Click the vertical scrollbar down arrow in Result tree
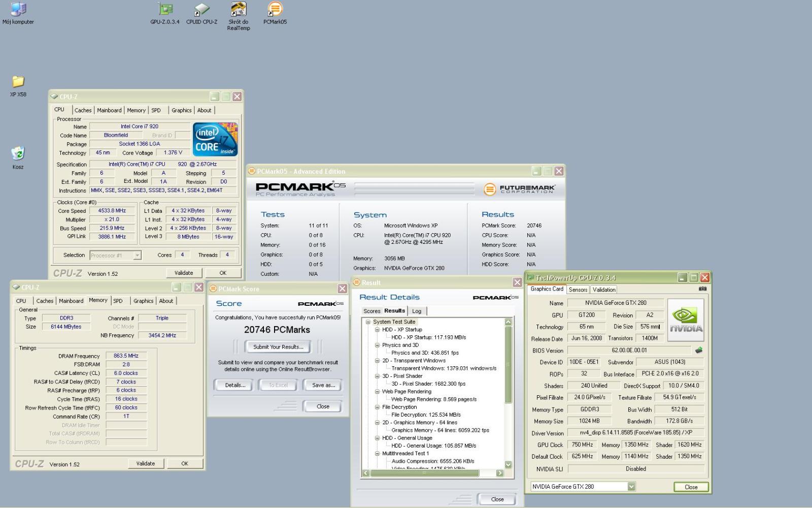Image resolution: width=812 pixels, height=508 pixels. (x=508, y=464)
